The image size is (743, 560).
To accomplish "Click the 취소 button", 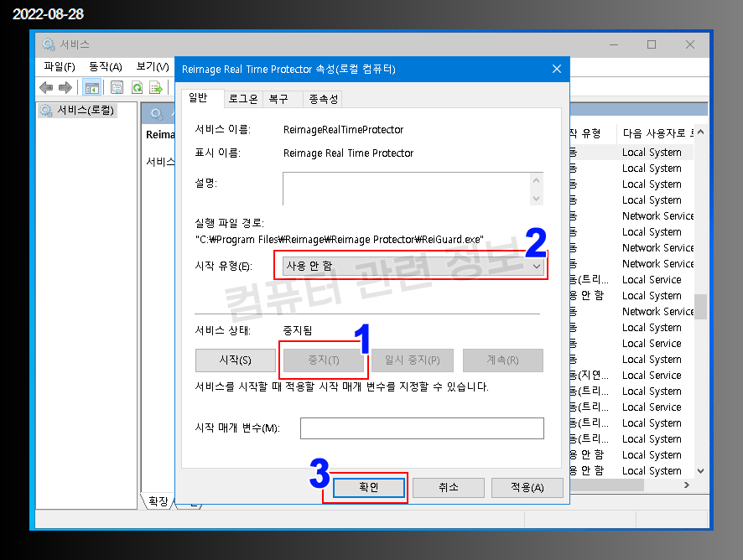I will click(449, 488).
